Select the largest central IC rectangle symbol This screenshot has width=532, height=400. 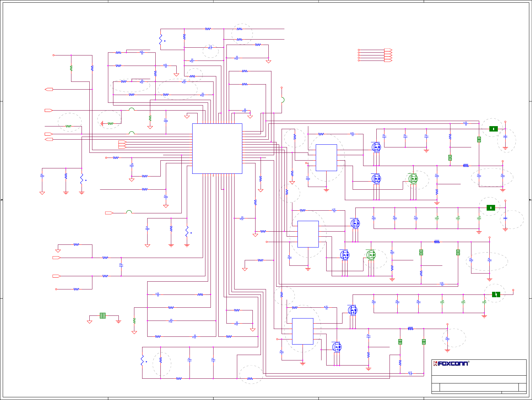[x=217, y=148]
